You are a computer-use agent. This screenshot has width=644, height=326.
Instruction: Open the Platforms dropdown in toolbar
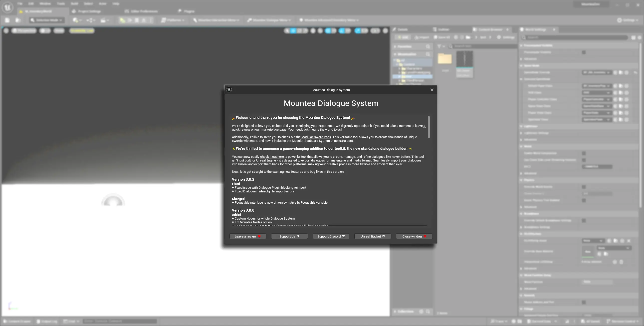173,20
